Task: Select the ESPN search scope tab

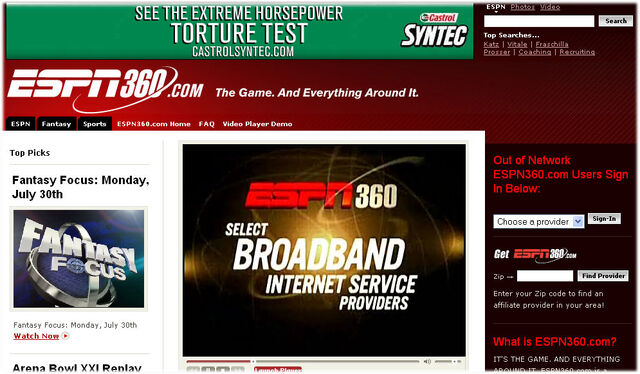Action: tap(496, 7)
